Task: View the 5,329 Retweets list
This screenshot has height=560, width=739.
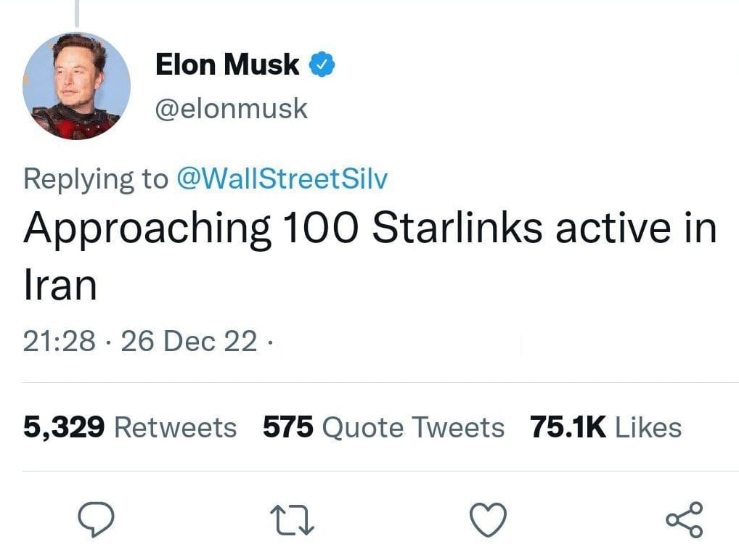Action: [x=130, y=427]
